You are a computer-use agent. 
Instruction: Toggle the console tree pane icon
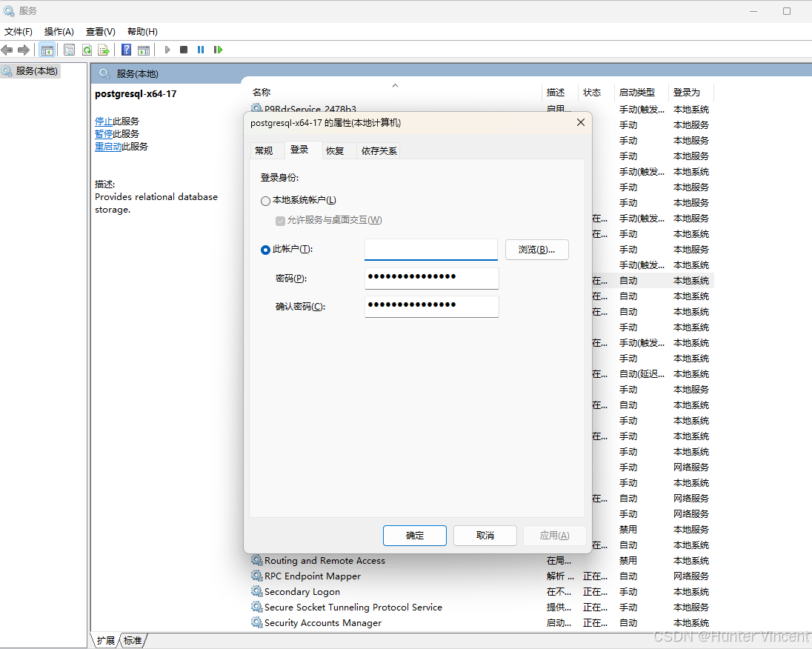[47, 50]
